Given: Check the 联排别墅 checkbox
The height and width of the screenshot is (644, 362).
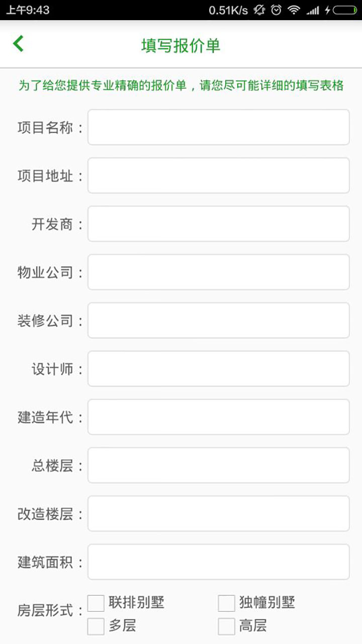Looking at the screenshot, I should point(96,603).
